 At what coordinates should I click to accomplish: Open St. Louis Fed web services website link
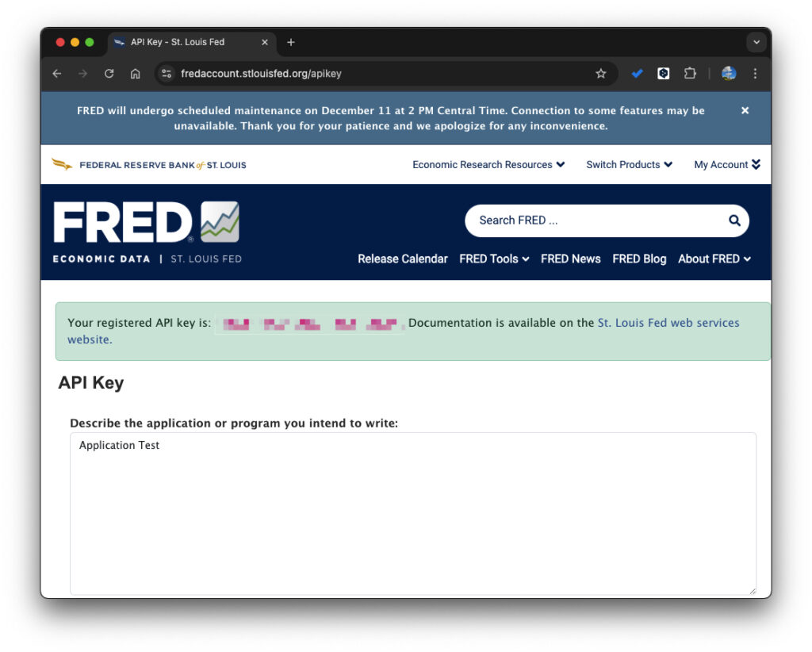(x=668, y=323)
